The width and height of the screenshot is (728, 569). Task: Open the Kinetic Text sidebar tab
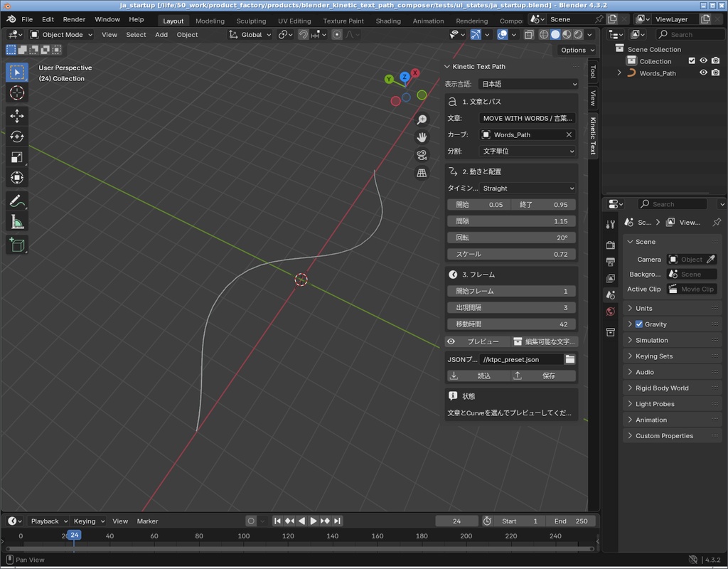pos(593,136)
